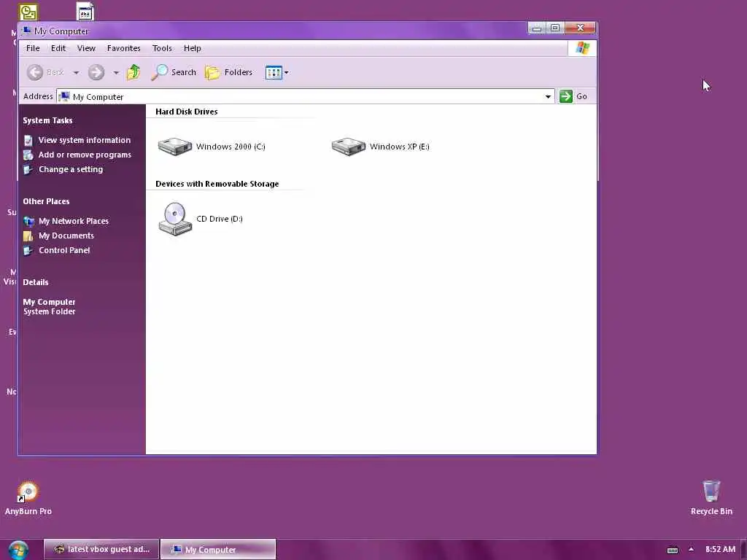
Task: Collapse the Details section header
Action: pyautogui.click(x=36, y=282)
